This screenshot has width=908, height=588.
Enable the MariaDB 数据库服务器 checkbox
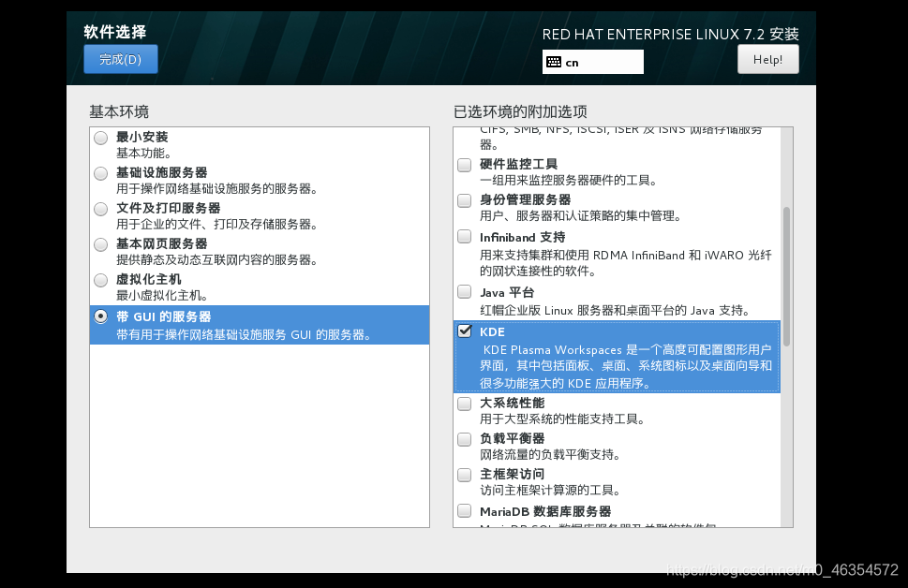point(465,510)
